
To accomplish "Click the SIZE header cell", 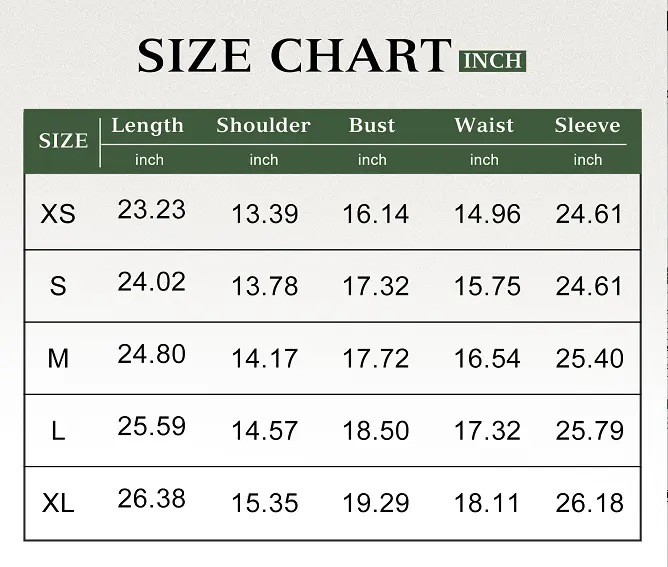I will click(x=63, y=141).
